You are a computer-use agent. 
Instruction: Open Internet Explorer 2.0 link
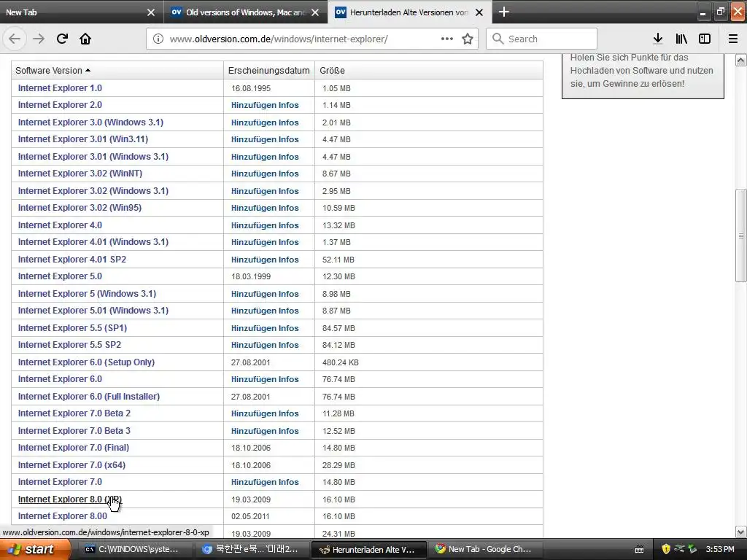[x=60, y=105]
